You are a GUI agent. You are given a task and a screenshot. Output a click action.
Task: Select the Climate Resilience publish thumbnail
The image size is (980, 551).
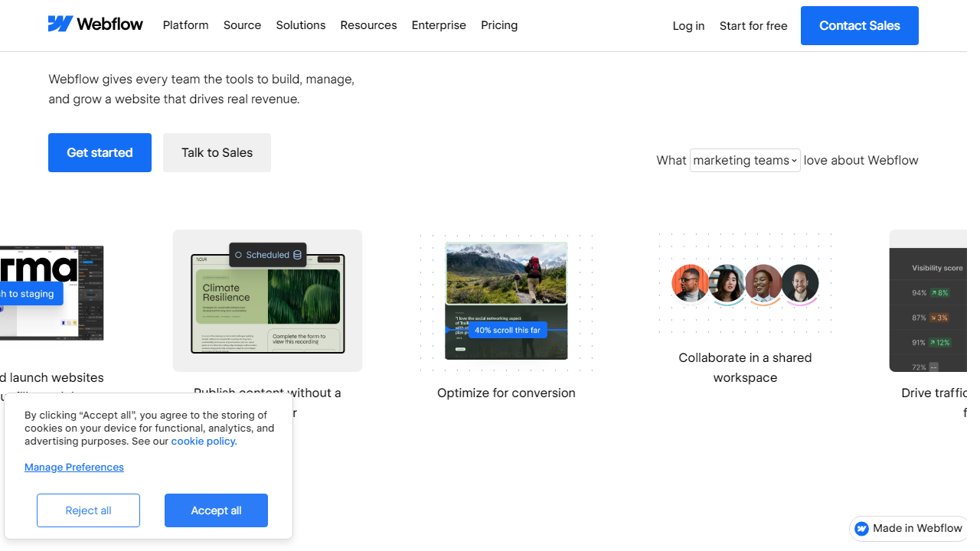[267, 301]
